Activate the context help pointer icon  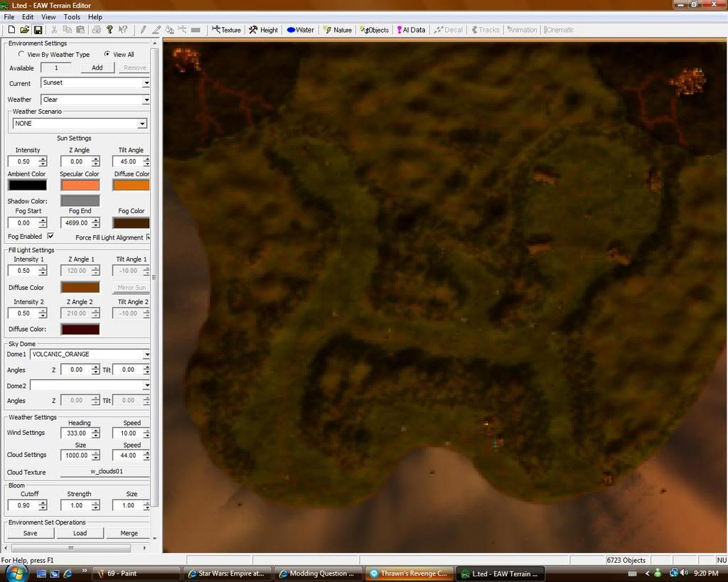[x=123, y=30]
